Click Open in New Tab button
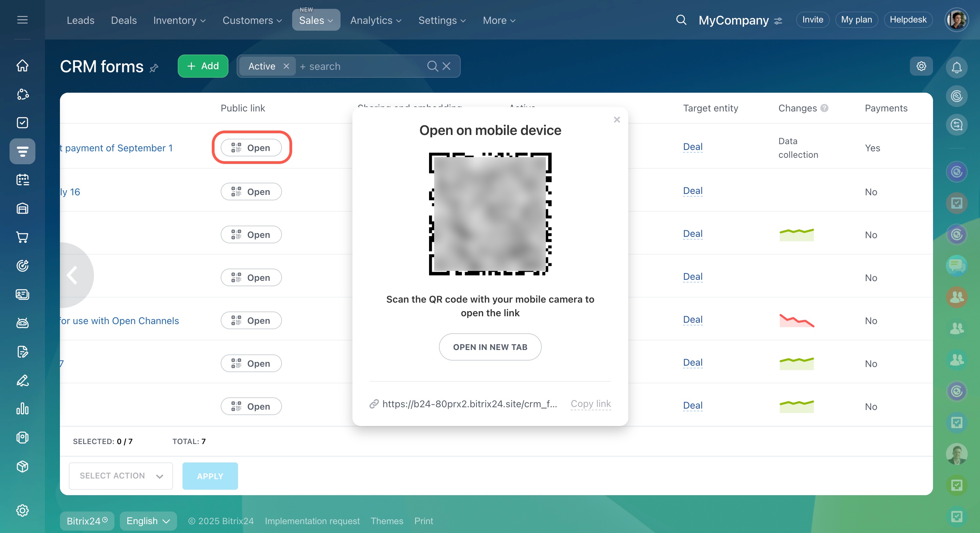This screenshot has width=980, height=533. click(x=490, y=347)
